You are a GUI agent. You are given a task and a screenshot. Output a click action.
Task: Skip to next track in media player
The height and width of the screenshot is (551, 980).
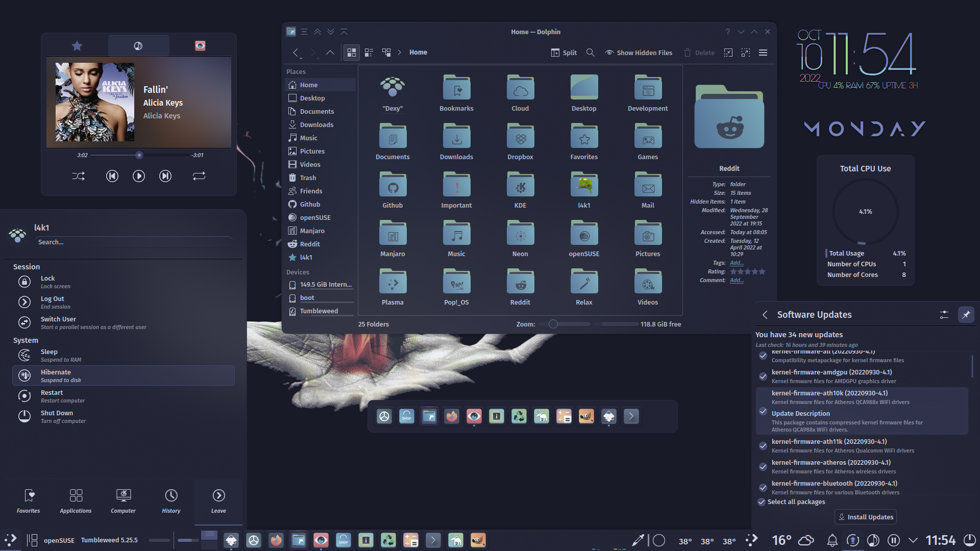coord(165,176)
